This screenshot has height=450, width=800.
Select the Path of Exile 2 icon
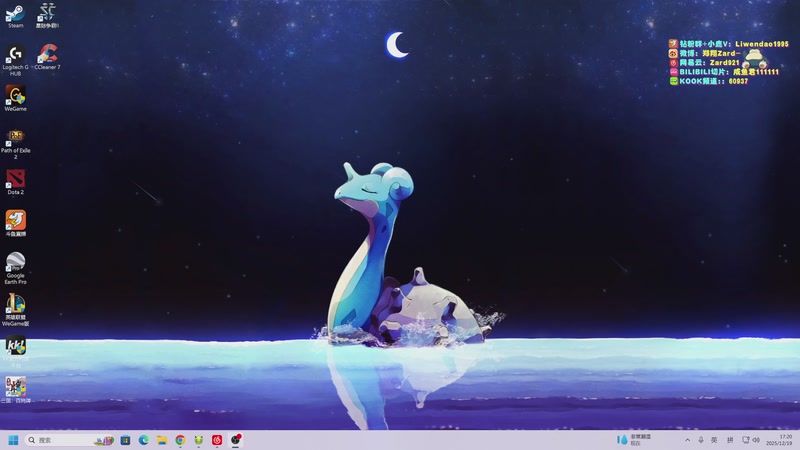(15, 144)
